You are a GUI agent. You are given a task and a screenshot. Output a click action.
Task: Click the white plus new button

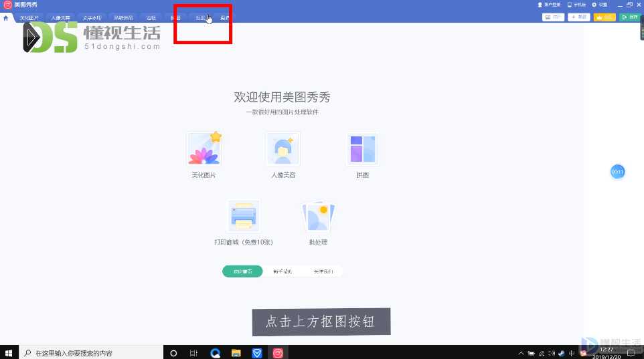click(578, 17)
